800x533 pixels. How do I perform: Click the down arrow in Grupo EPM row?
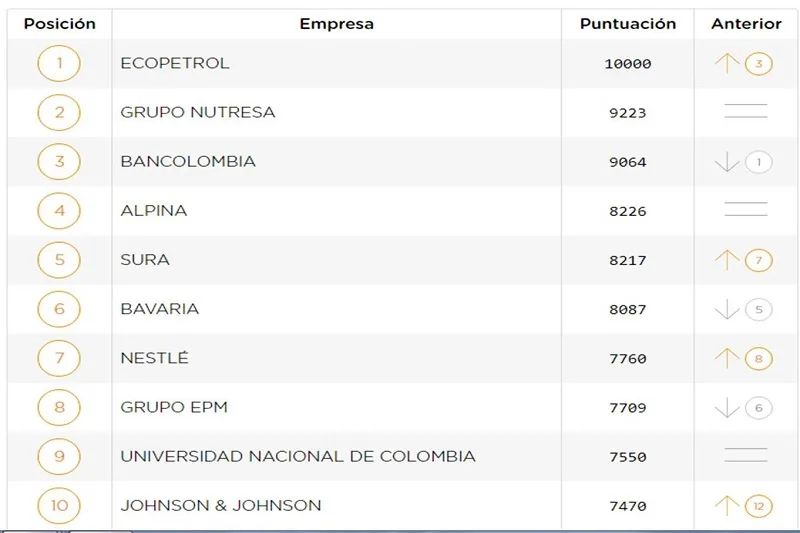[x=727, y=407]
